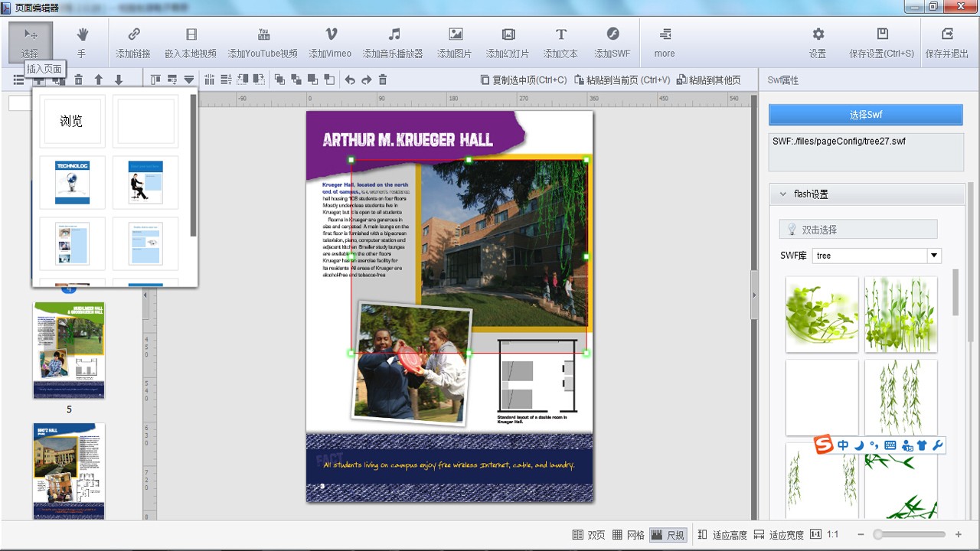Select the TECHNOLOGY page template

(x=72, y=182)
